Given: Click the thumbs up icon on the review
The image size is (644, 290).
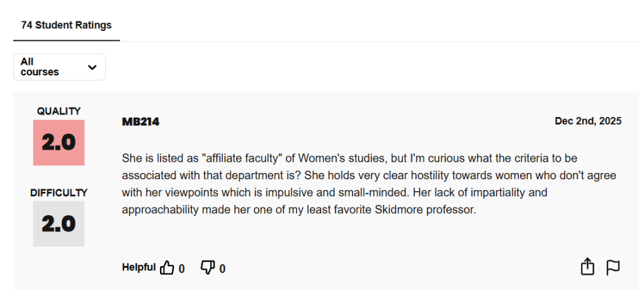Looking at the screenshot, I should point(167,268).
